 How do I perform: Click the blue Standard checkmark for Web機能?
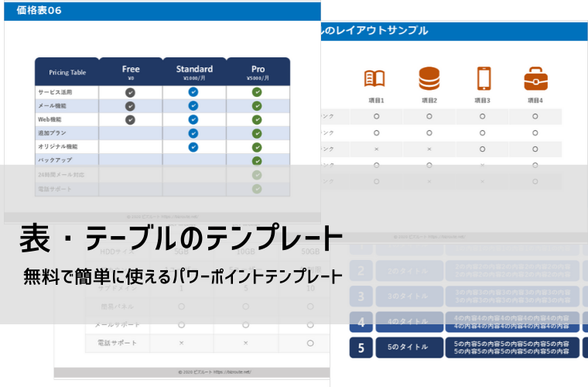(193, 120)
